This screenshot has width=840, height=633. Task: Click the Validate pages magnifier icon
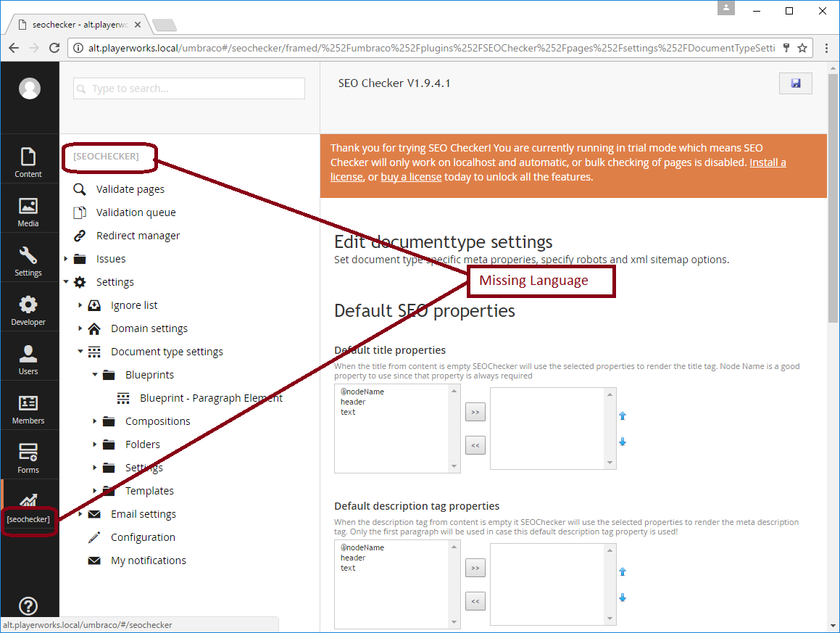pyautogui.click(x=79, y=189)
